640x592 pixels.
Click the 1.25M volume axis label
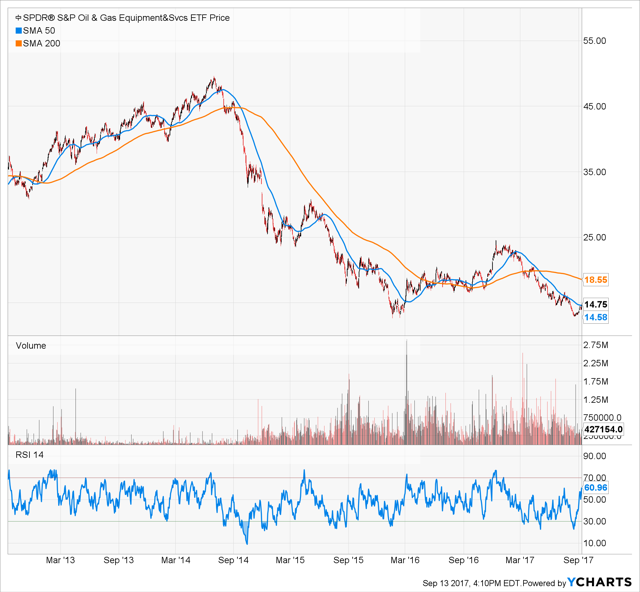coord(596,400)
